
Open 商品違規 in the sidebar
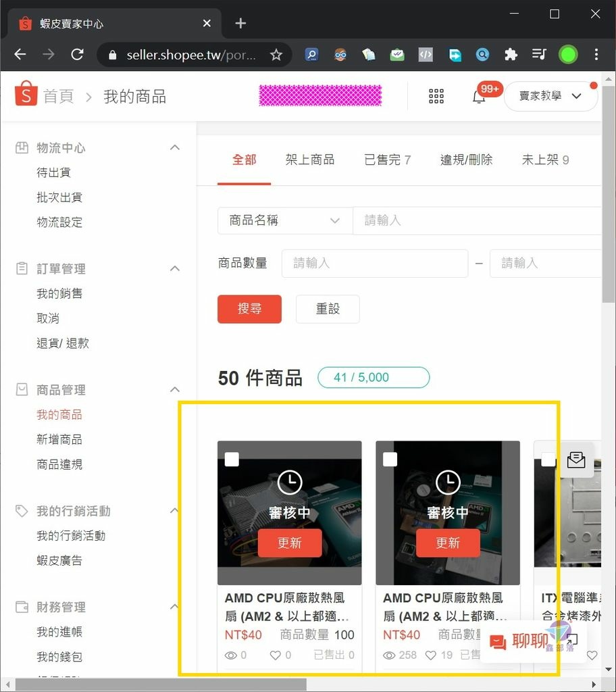pos(59,464)
